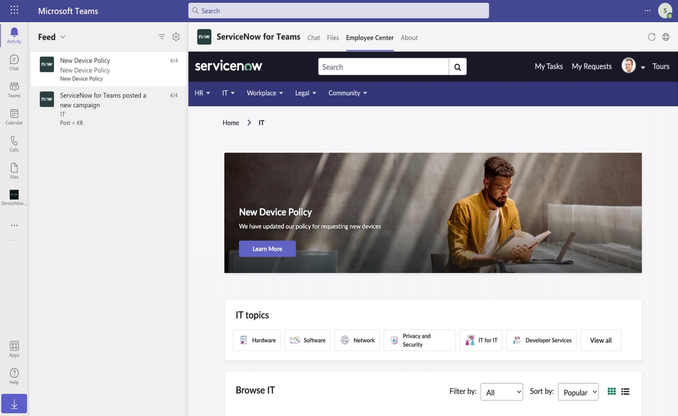Open the ServiceNow user avatar menu
Screen dimensions: 678x416
(x=633, y=66)
